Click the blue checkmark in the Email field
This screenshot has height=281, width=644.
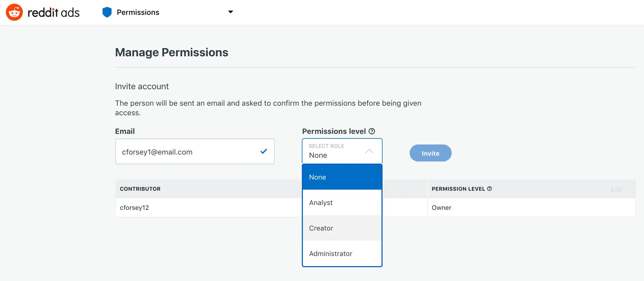click(264, 151)
